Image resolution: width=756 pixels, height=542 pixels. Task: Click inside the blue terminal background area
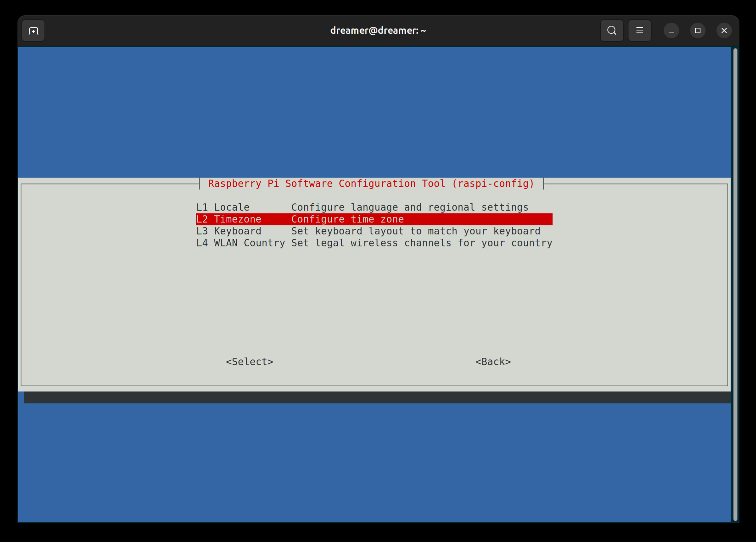[x=367, y=110]
